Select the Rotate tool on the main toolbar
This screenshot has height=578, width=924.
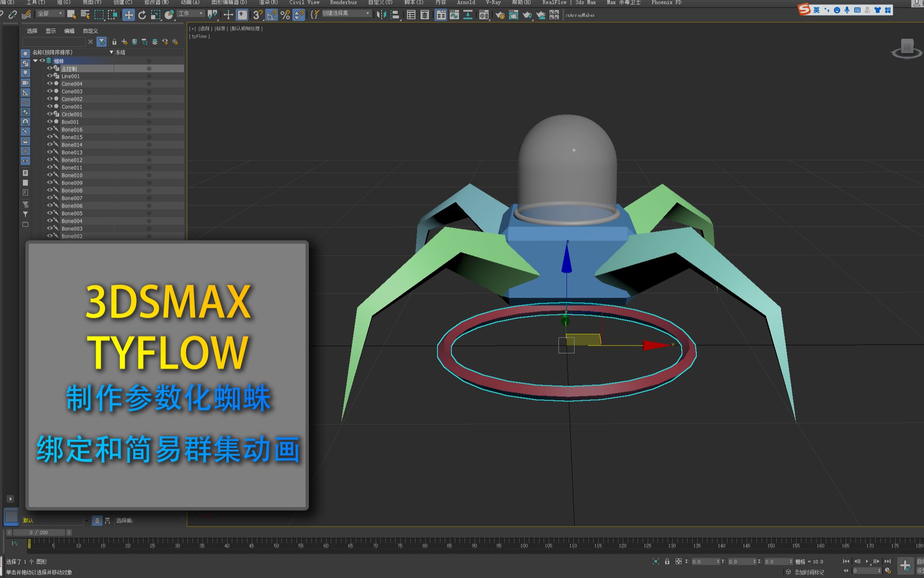142,15
